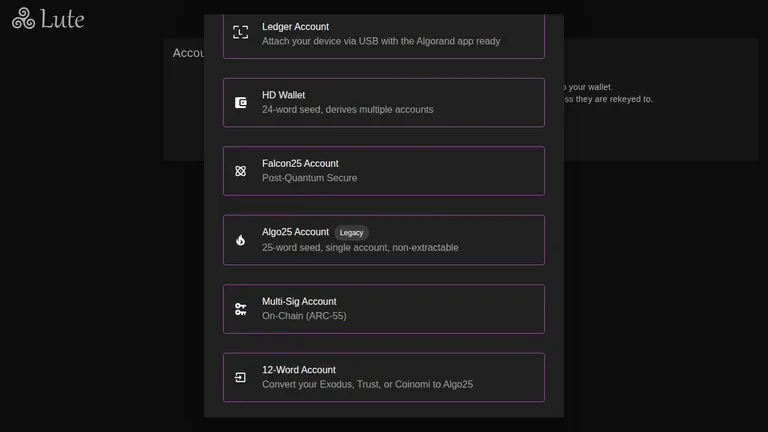Click the HD Wallet icon
Screen dimensions: 768x432
240,102
